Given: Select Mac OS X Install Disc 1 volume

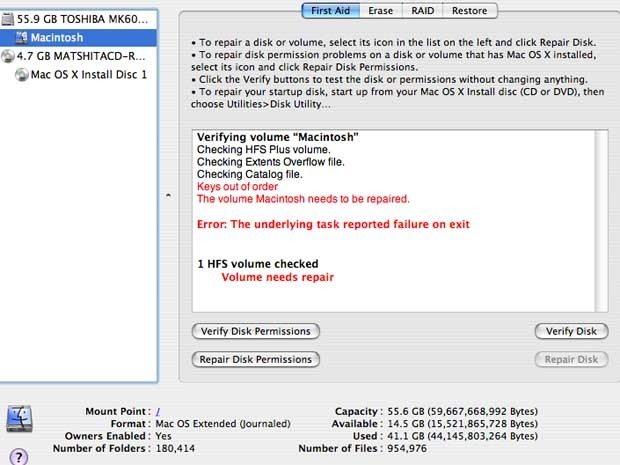Looking at the screenshot, I should (78, 75).
